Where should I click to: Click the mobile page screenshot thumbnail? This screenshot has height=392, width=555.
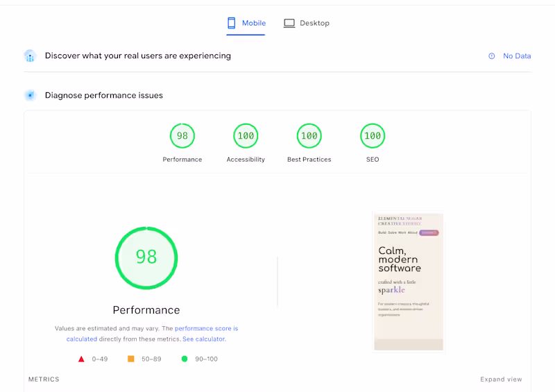409,282
